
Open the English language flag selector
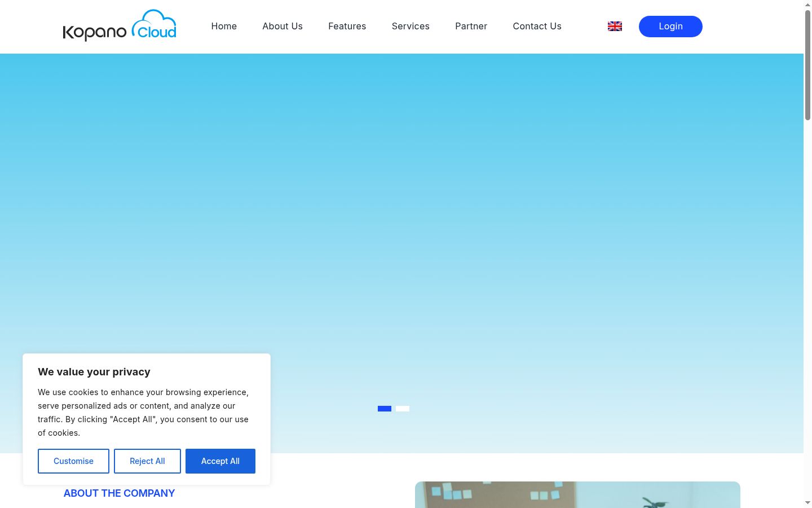point(615,26)
